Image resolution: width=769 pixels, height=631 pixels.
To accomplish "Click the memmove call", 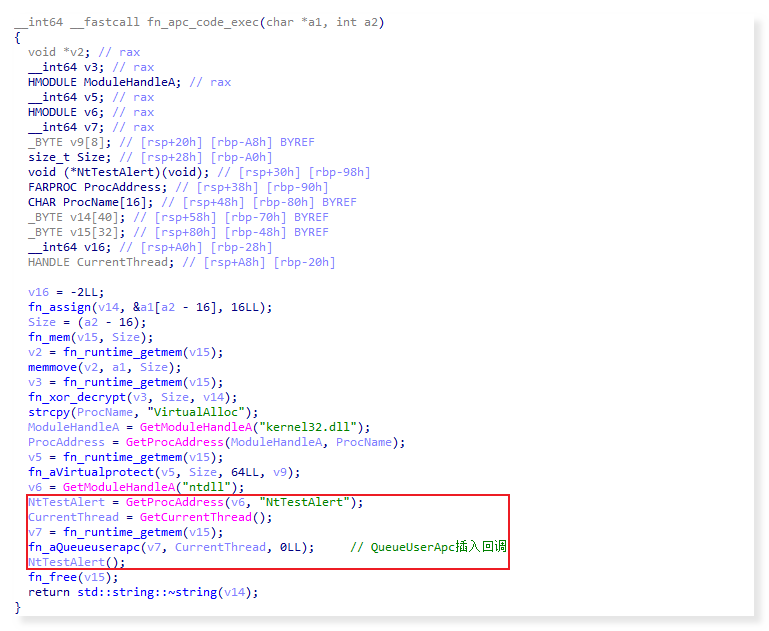I will point(104,367).
